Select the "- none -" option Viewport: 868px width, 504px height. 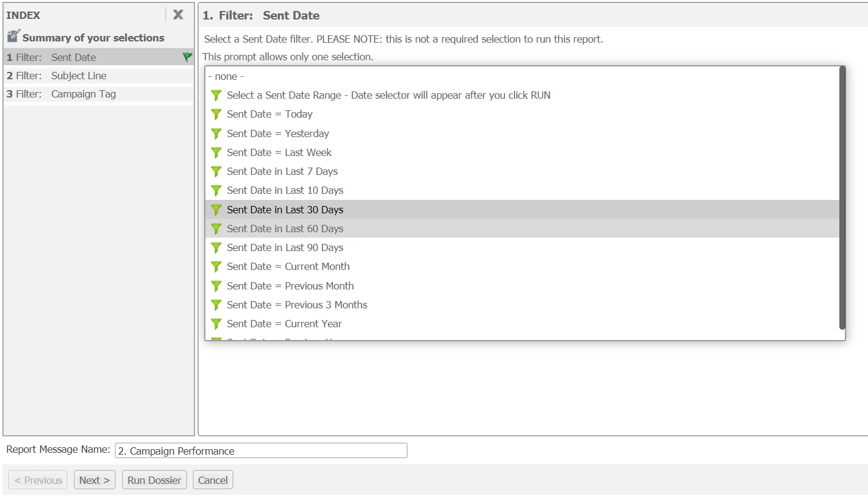coord(226,76)
